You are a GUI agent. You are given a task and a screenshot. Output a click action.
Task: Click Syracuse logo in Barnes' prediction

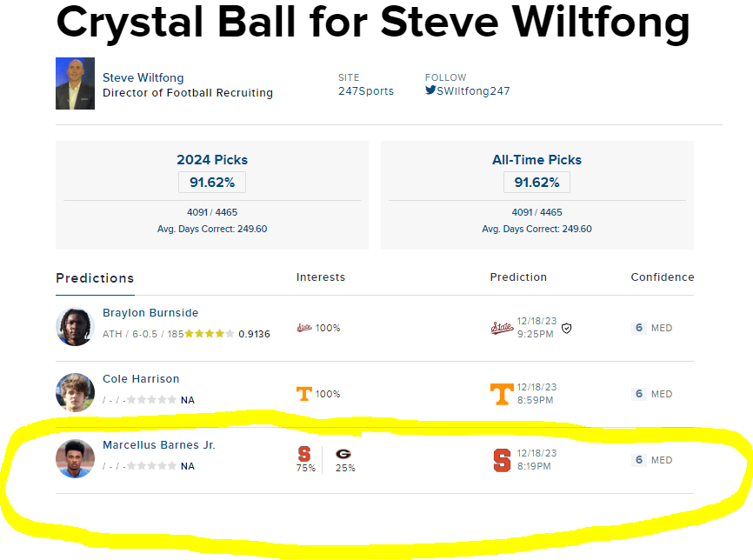pos(502,460)
